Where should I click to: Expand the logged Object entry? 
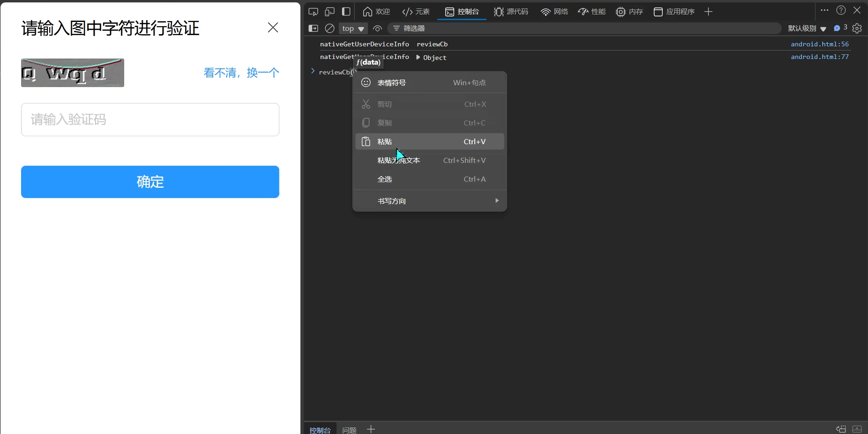(418, 57)
